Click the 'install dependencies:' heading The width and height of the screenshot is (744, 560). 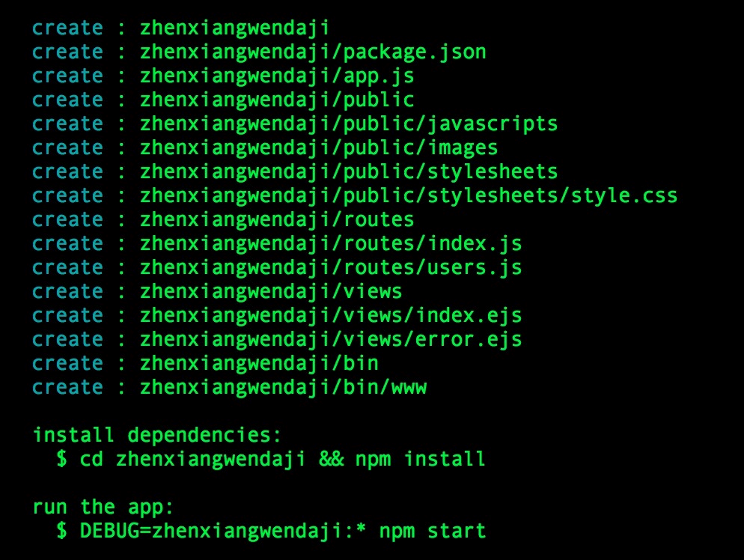pyautogui.click(x=157, y=435)
